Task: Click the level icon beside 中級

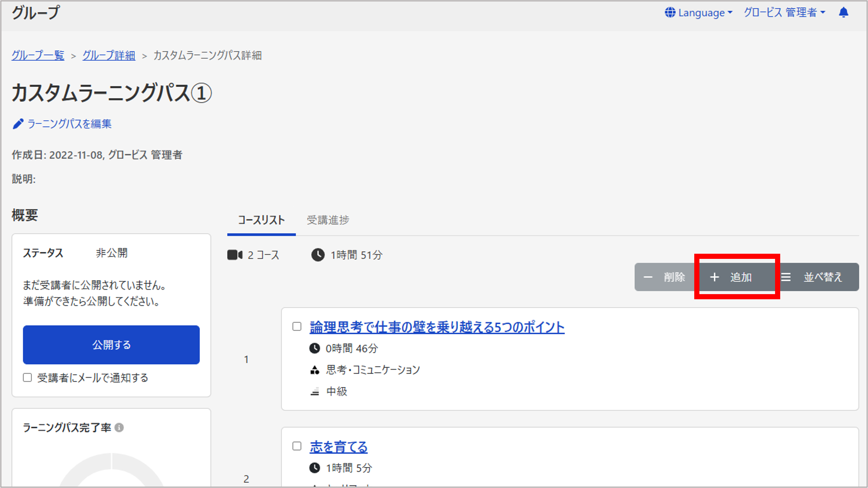Action: click(x=315, y=392)
